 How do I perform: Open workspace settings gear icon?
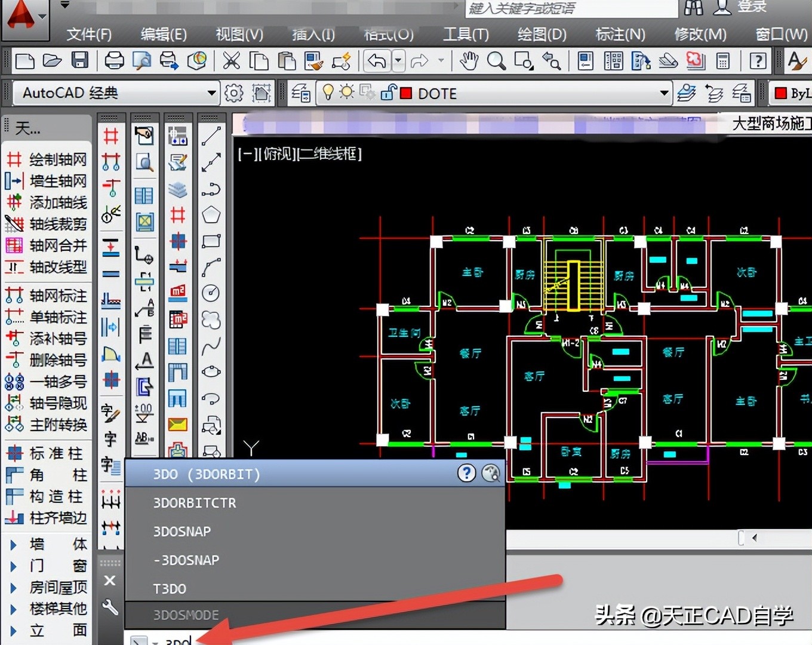(x=233, y=93)
